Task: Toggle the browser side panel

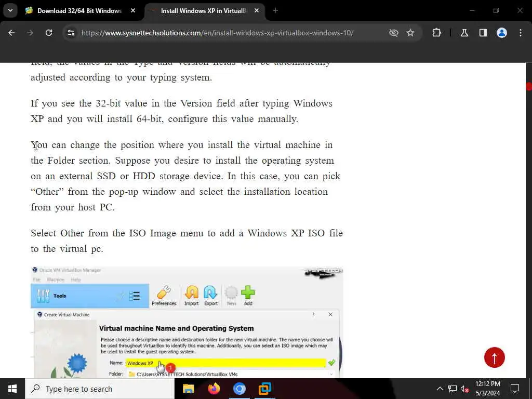Action: [x=483, y=33]
